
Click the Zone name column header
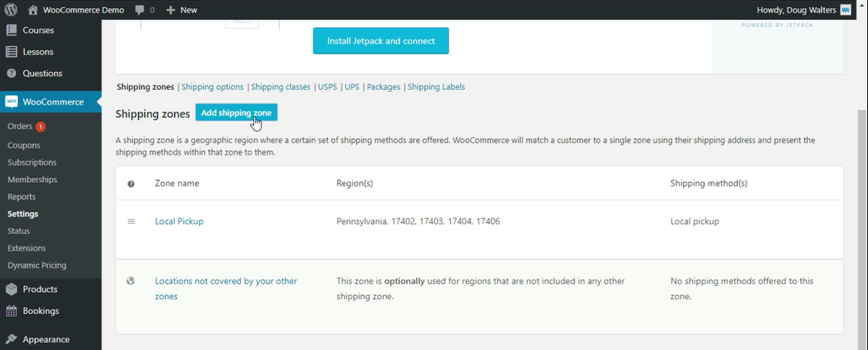[177, 183]
